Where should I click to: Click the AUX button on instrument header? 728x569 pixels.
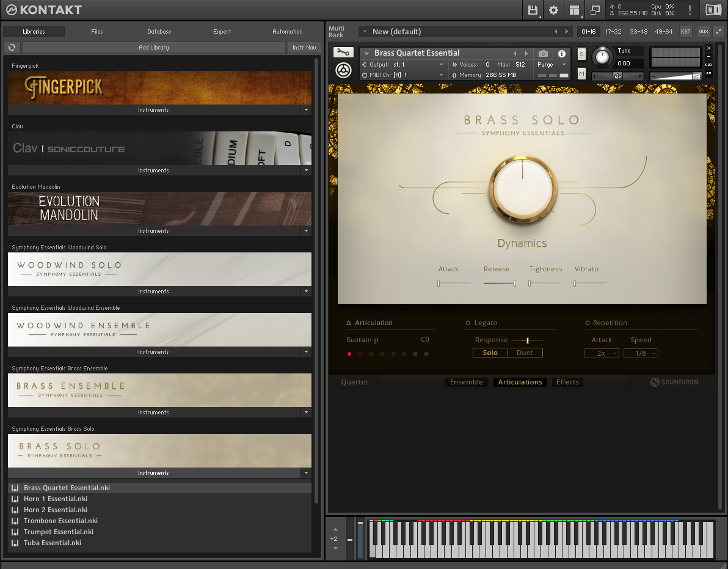708,65
